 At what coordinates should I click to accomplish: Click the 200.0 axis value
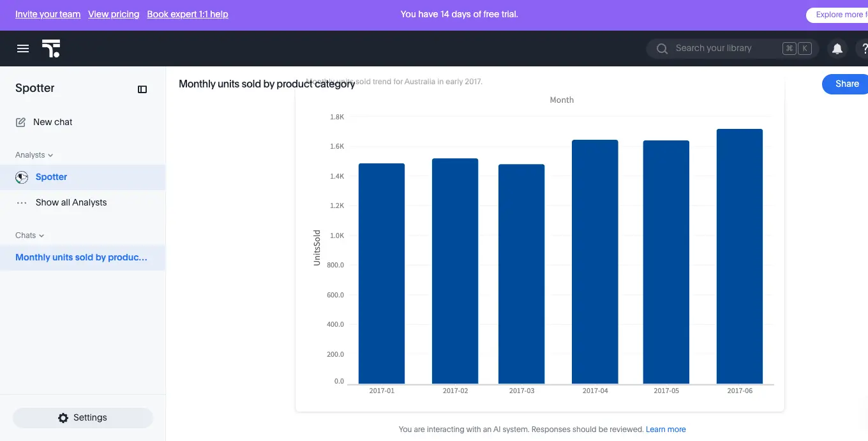coord(334,354)
